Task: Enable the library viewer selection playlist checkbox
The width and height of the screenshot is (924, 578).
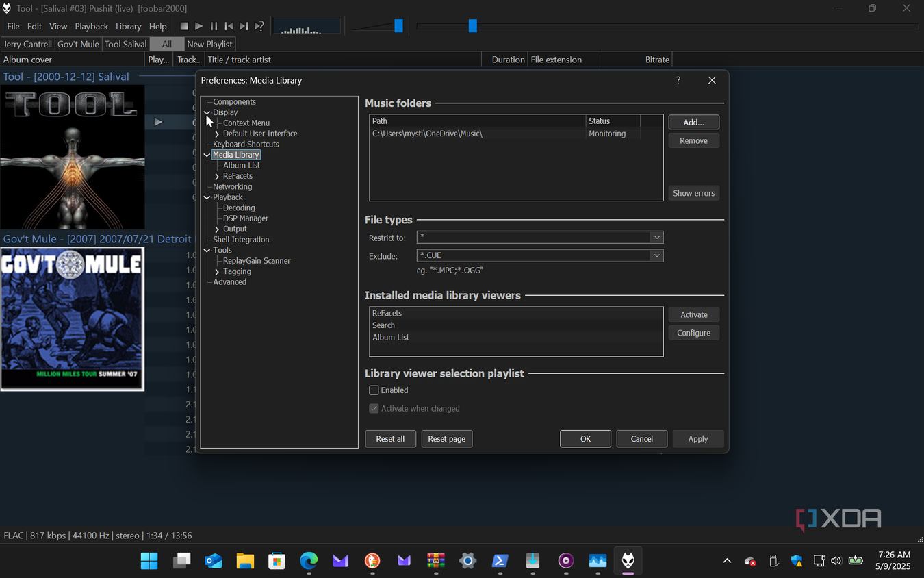Action: point(374,390)
